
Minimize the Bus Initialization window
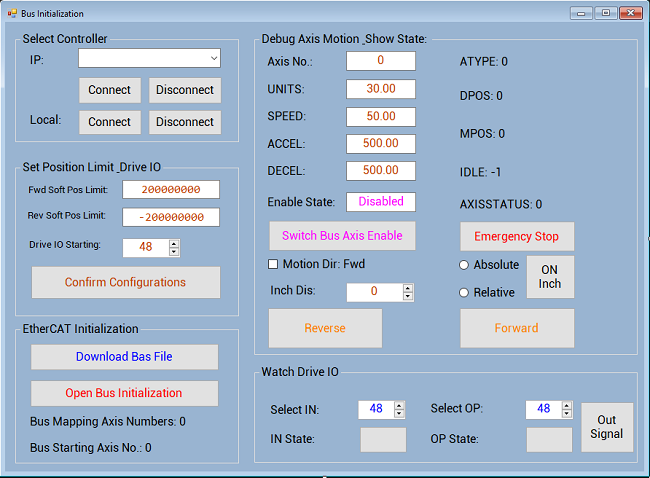(582, 14)
